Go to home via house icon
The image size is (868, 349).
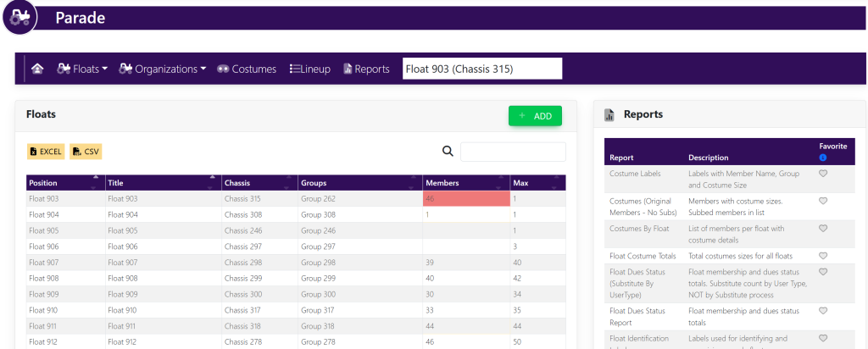[x=37, y=69]
